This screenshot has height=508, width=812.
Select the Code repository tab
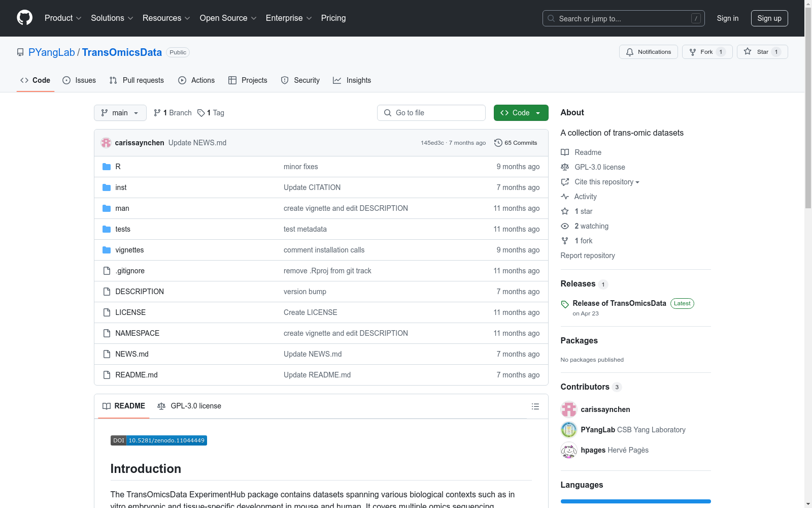[x=36, y=80]
